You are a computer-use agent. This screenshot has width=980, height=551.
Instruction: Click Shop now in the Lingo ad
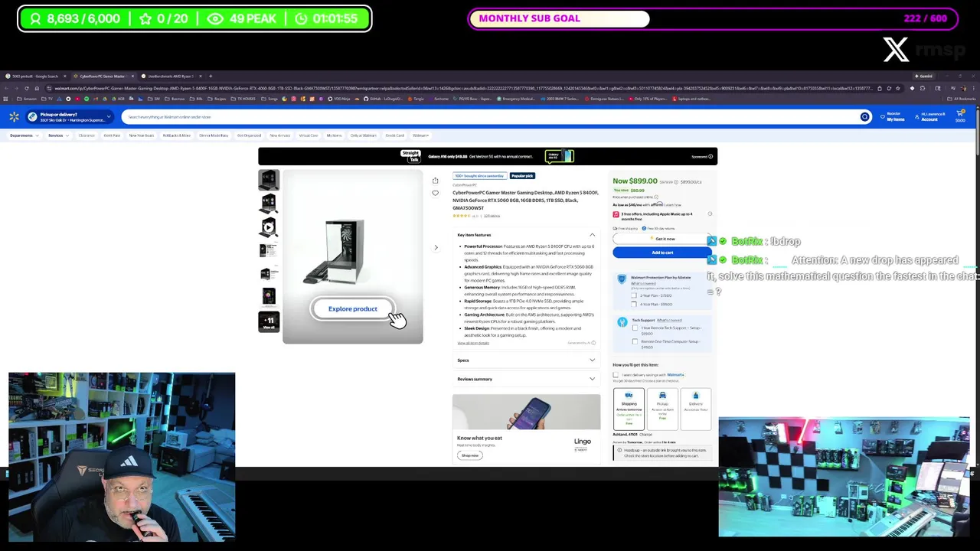469,455
